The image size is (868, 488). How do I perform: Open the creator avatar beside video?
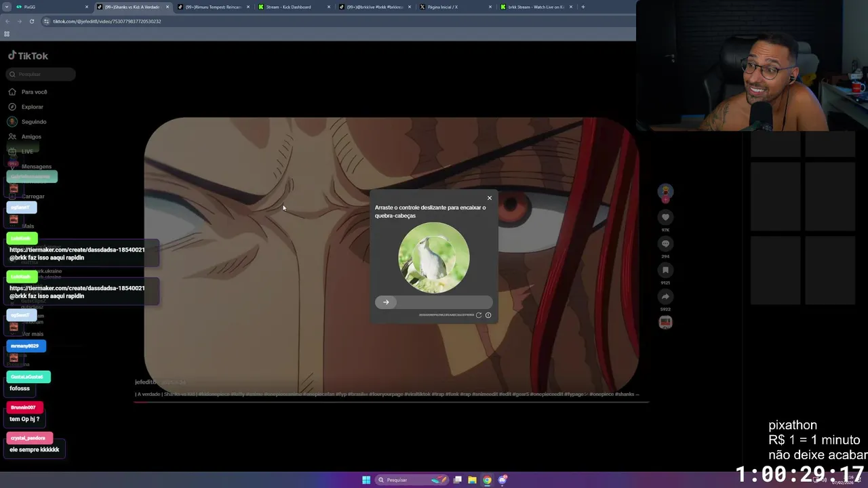pyautogui.click(x=665, y=192)
